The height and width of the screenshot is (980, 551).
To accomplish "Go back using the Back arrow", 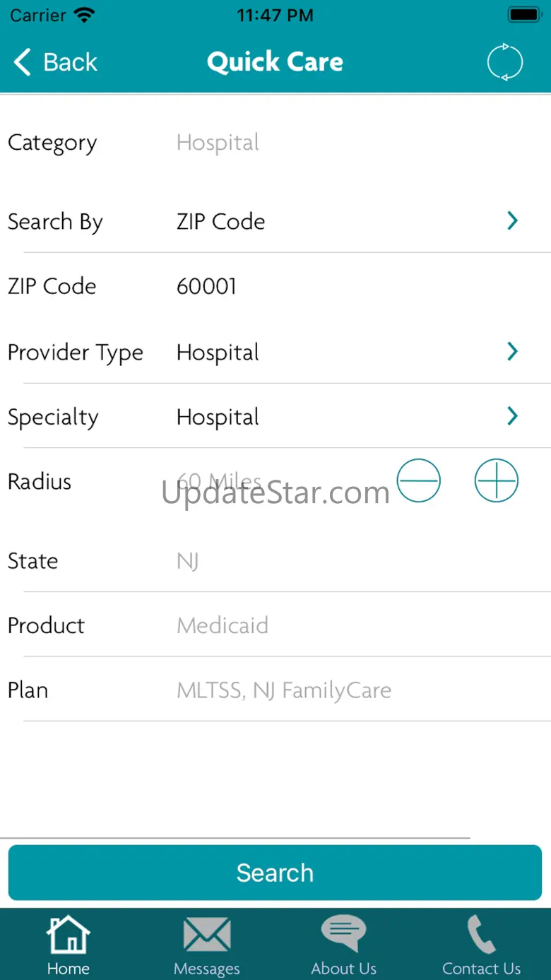I will pos(55,62).
